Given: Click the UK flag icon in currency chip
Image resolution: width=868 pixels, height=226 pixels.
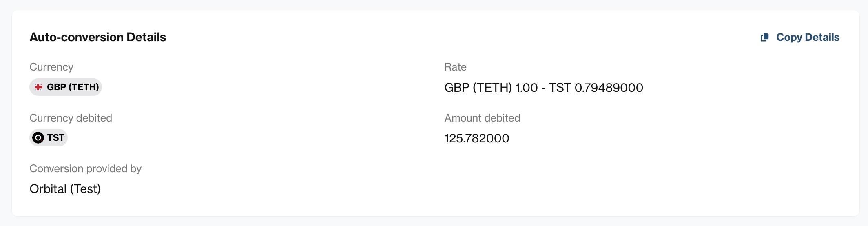Looking at the screenshot, I should (x=39, y=87).
